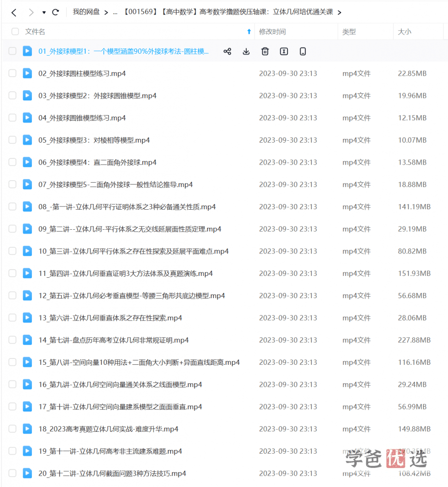Select file 13_第六讲 垂直体系之存在性探索
This screenshot has height=487, width=448.
pyautogui.click(x=110, y=318)
